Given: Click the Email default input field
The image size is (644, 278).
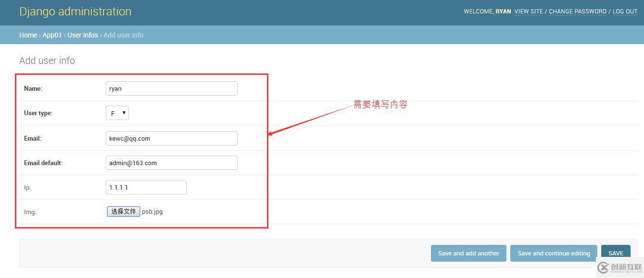Looking at the screenshot, I should [172, 163].
